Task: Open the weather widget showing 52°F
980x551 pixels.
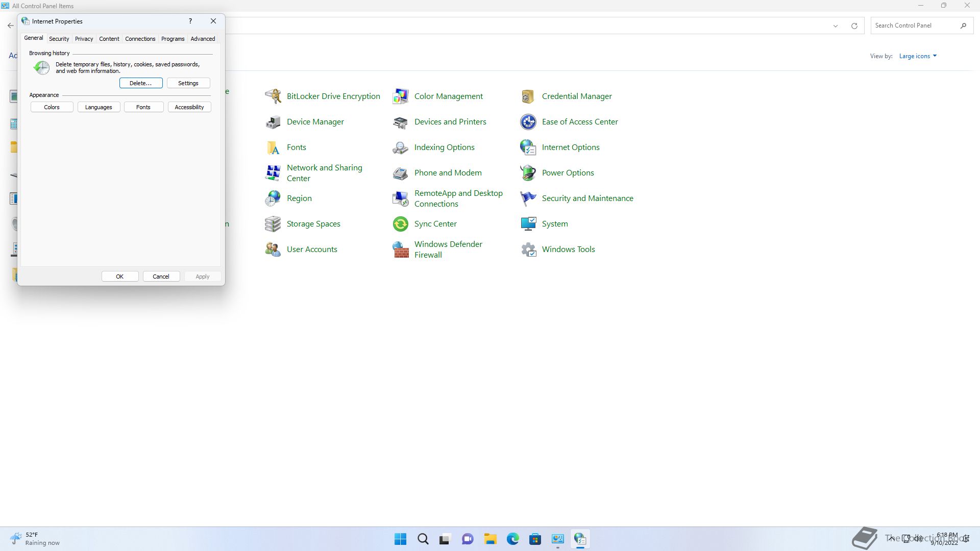Action: click(35, 539)
